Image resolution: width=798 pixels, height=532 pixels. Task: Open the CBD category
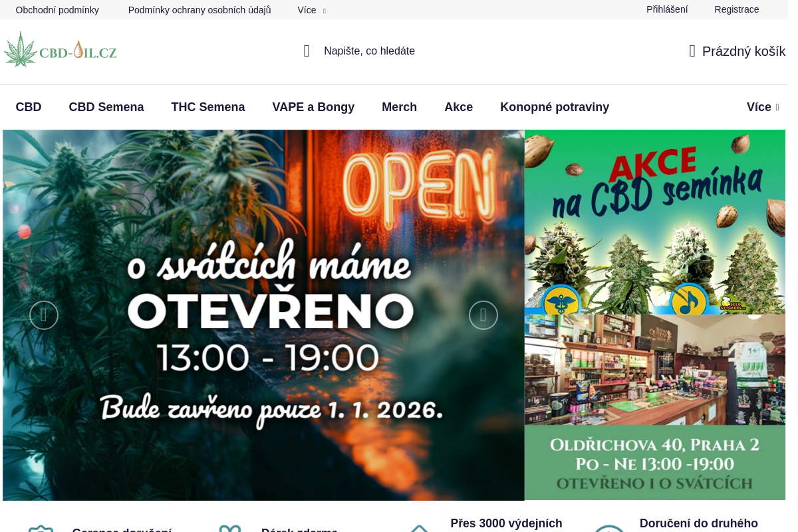tap(29, 107)
